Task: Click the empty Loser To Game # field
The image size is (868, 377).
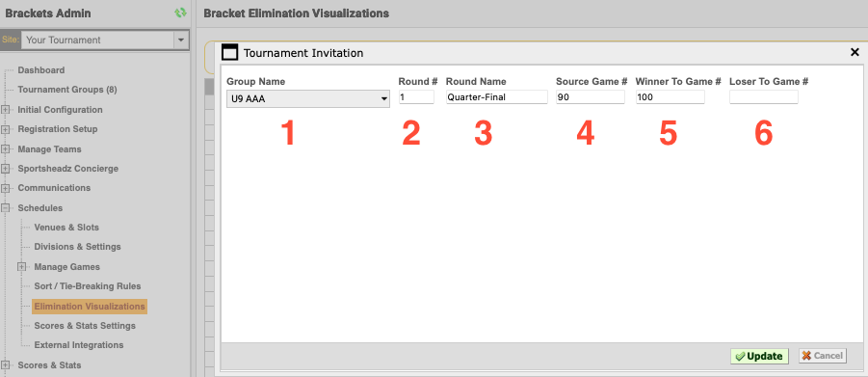Action: coord(764,97)
